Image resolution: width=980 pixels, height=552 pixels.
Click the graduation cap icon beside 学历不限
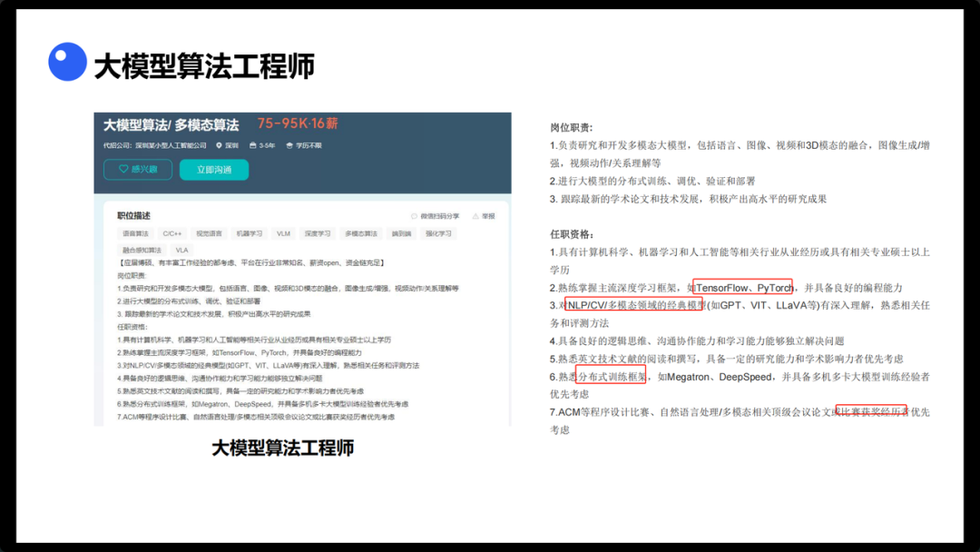(x=289, y=145)
